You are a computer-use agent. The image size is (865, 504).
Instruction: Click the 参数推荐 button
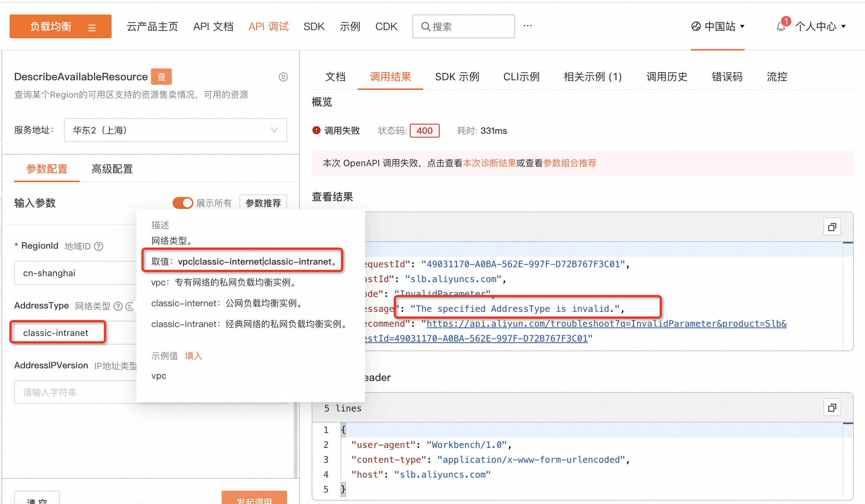pos(263,203)
